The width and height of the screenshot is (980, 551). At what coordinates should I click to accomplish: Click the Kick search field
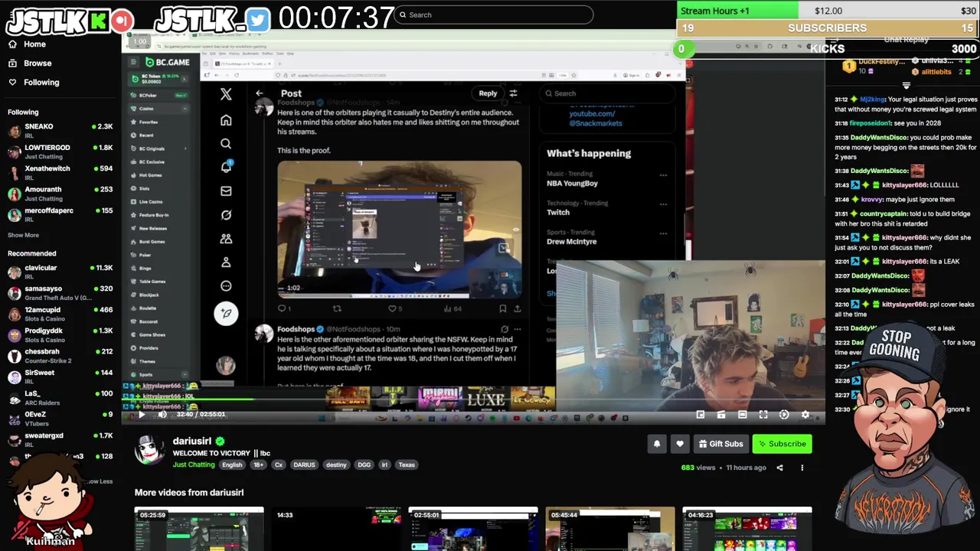click(x=494, y=15)
